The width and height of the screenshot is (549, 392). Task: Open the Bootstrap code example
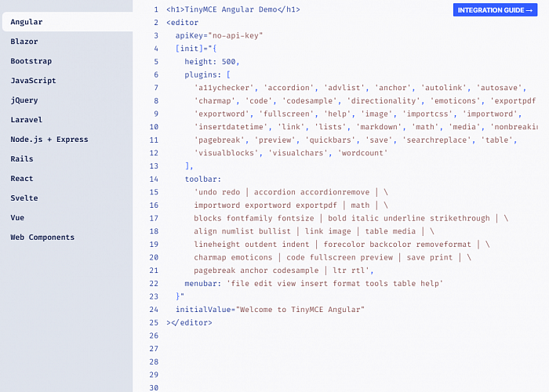point(31,61)
